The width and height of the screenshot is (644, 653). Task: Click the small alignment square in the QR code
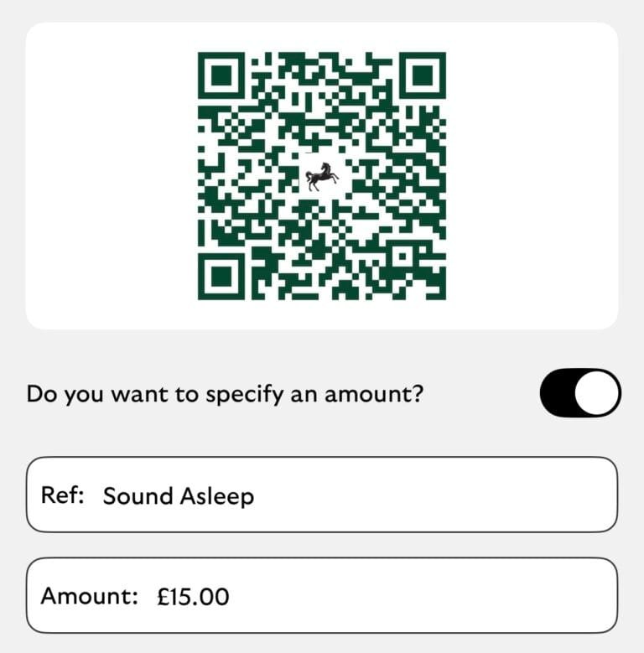[402, 255]
